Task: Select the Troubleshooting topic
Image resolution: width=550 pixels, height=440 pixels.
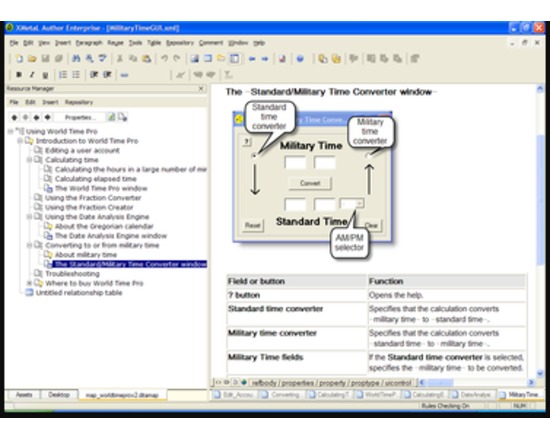Action: [72, 274]
